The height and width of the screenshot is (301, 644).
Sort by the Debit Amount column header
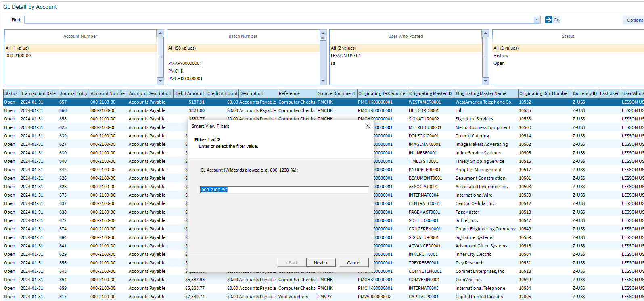(189, 93)
